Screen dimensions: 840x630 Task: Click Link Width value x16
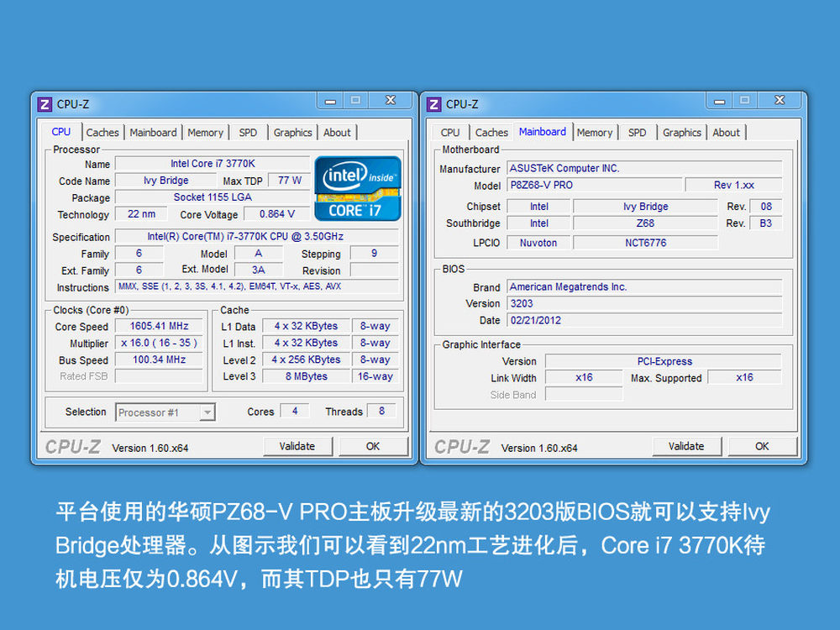click(584, 378)
